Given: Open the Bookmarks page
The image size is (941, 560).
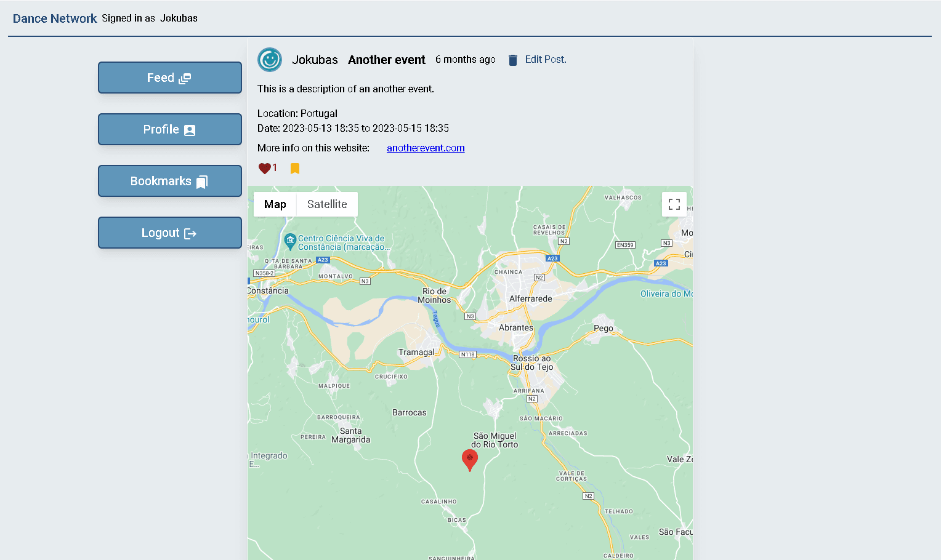Looking at the screenshot, I should click(x=169, y=181).
